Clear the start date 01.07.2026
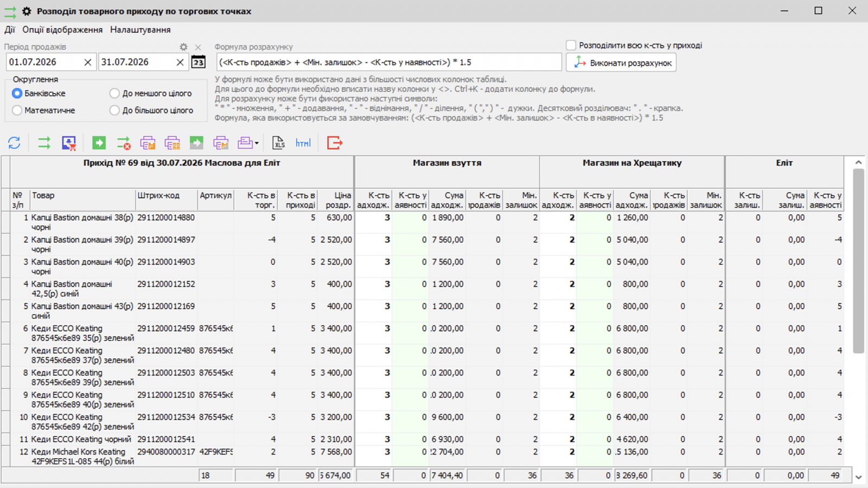 click(x=87, y=62)
